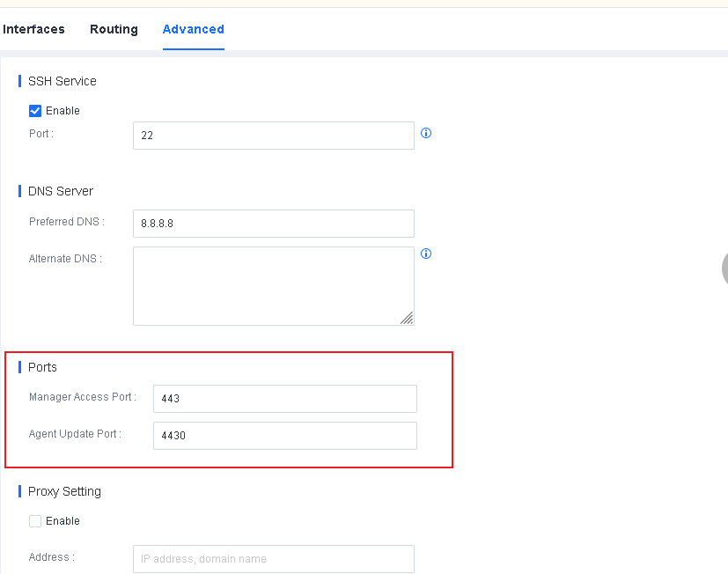Screen dimensions: 728x574
Task: Click the info icon next to Alternate DNS
Action: pos(426,254)
